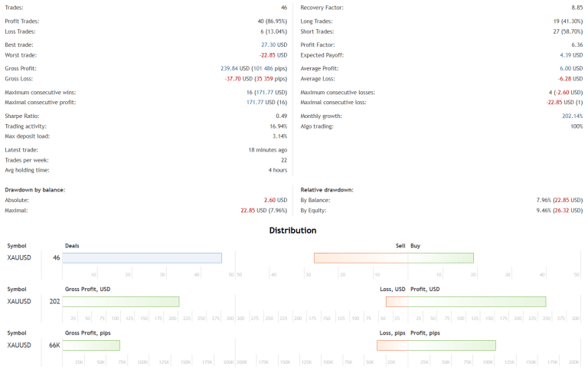This screenshot has width=588, height=373.
Task: Click the orange Sell distribution bar
Action: (x=361, y=258)
